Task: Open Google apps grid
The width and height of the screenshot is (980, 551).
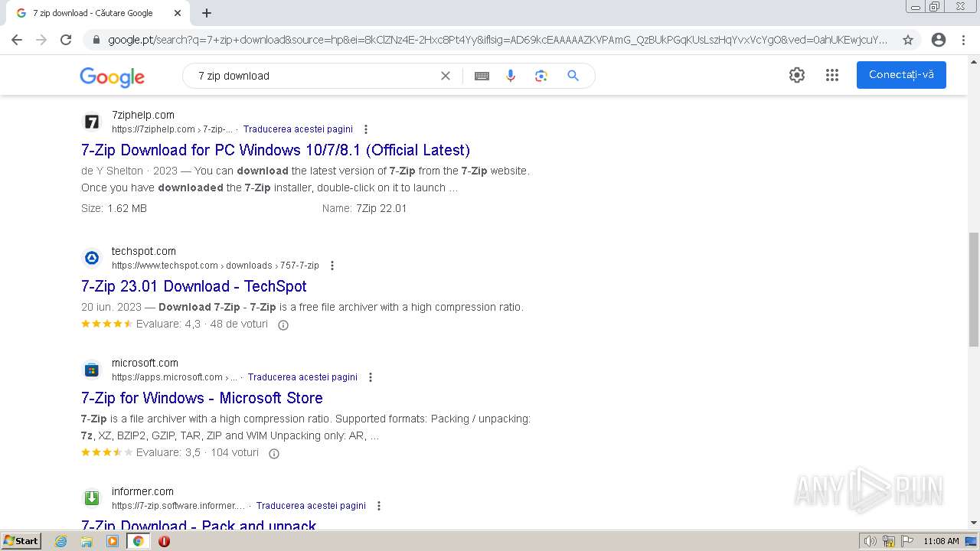Action: tap(832, 75)
